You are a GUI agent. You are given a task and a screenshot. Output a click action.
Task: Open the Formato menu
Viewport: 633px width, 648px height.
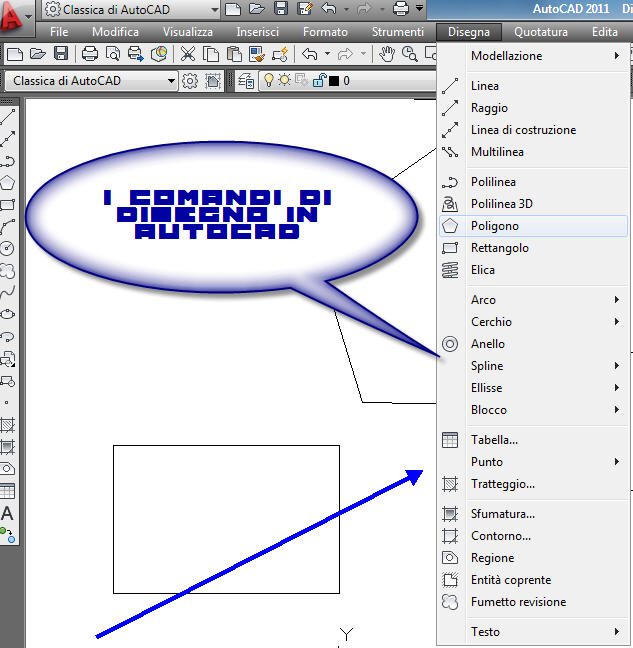click(x=325, y=32)
